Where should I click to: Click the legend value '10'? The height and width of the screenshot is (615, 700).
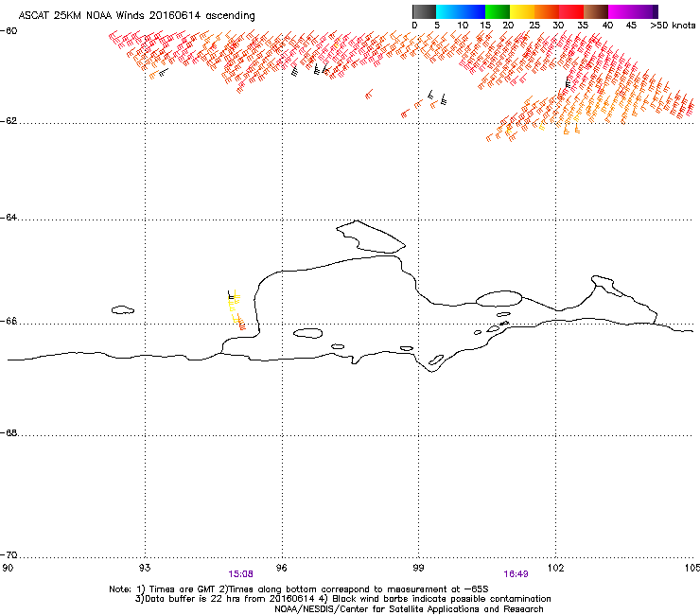pyautogui.click(x=463, y=26)
